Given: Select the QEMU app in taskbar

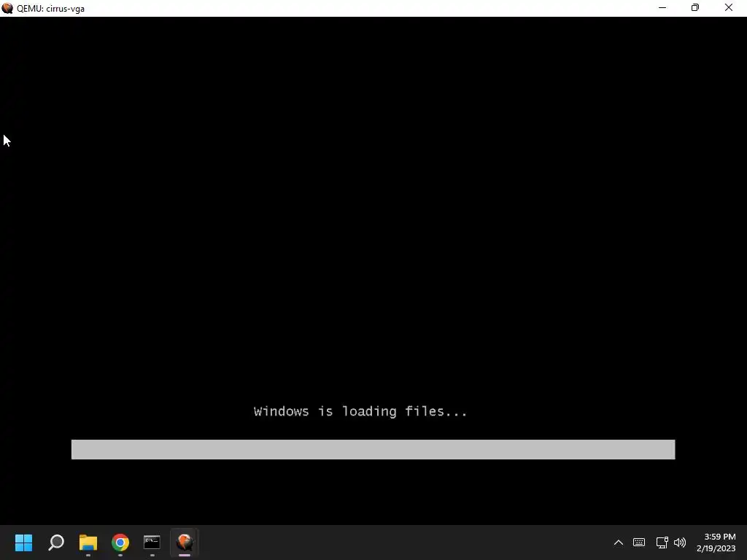Looking at the screenshot, I should [185, 542].
